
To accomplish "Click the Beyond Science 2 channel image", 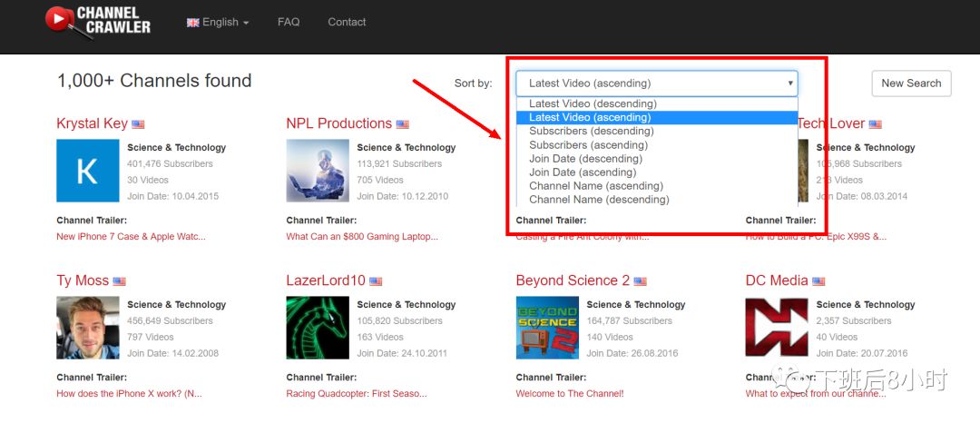I will [547, 328].
